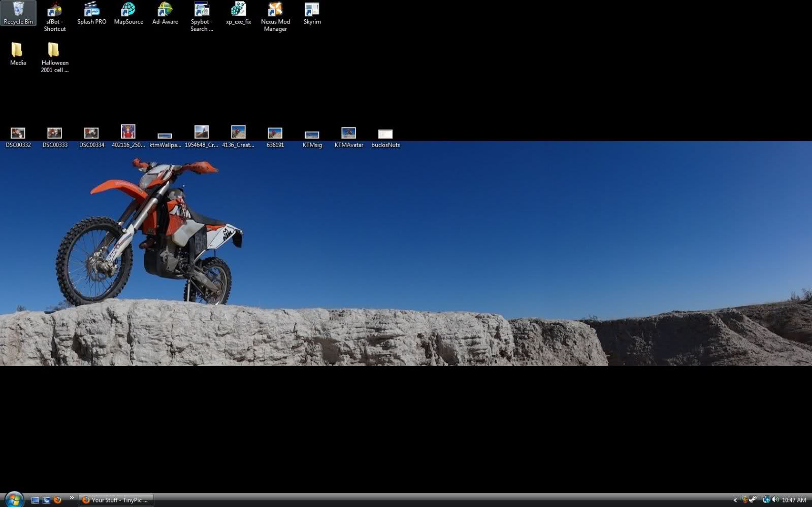Click the sfBot shortcut icon
This screenshot has width=812, height=507.
click(54, 16)
